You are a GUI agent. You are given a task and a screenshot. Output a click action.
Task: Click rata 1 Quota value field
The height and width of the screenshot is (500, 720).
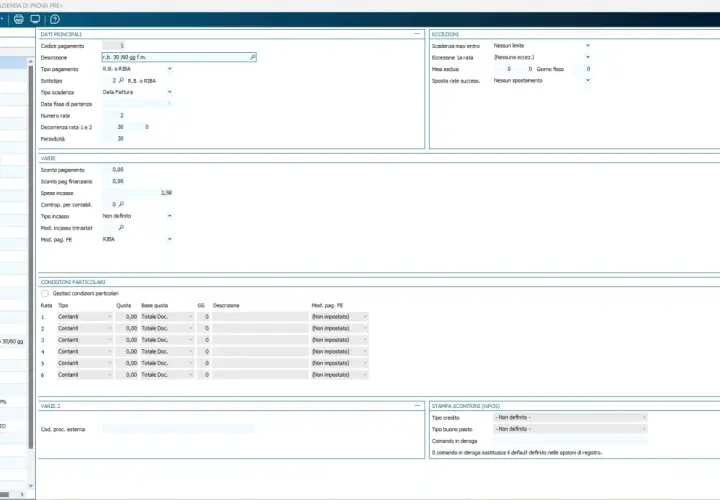tap(126, 317)
